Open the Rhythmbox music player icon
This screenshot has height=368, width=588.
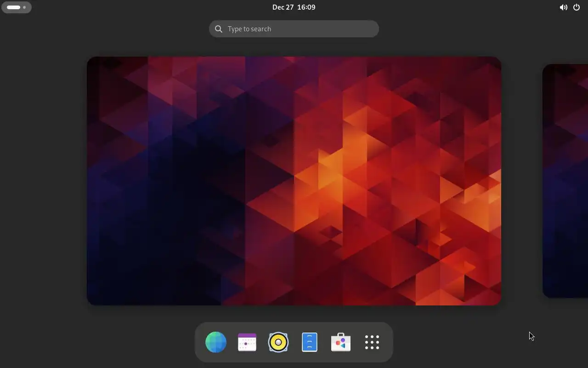coord(278,342)
